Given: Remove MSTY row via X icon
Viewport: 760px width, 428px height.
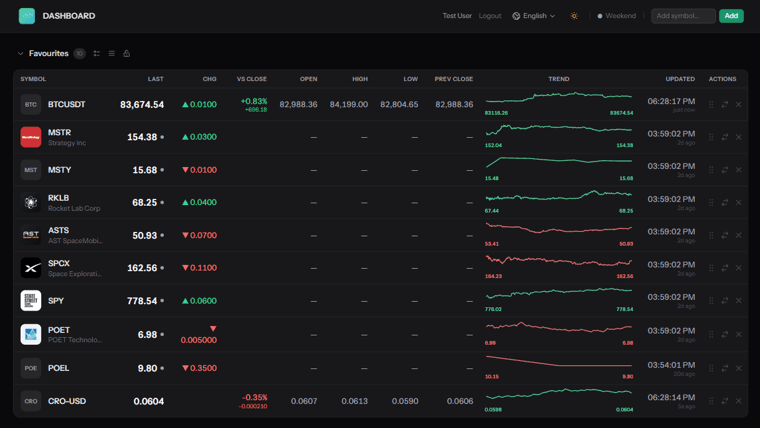Looking at the screenshot, I should coord(739,170).
